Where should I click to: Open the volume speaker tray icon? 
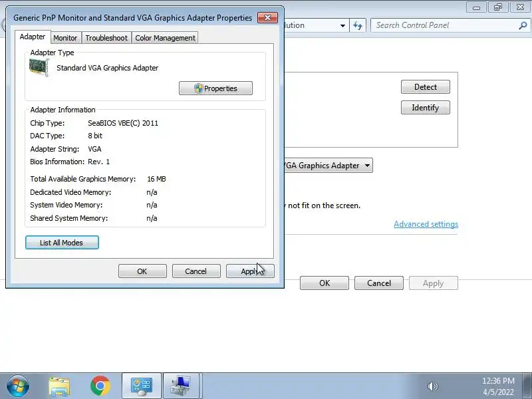coord(433,386)
